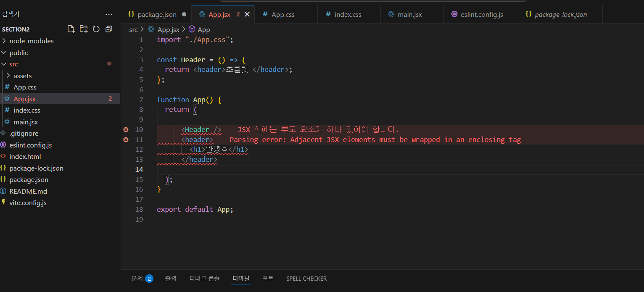Open the 포트 (Ports) panel tab
This screenshot has height=292, width=644.
268,278
